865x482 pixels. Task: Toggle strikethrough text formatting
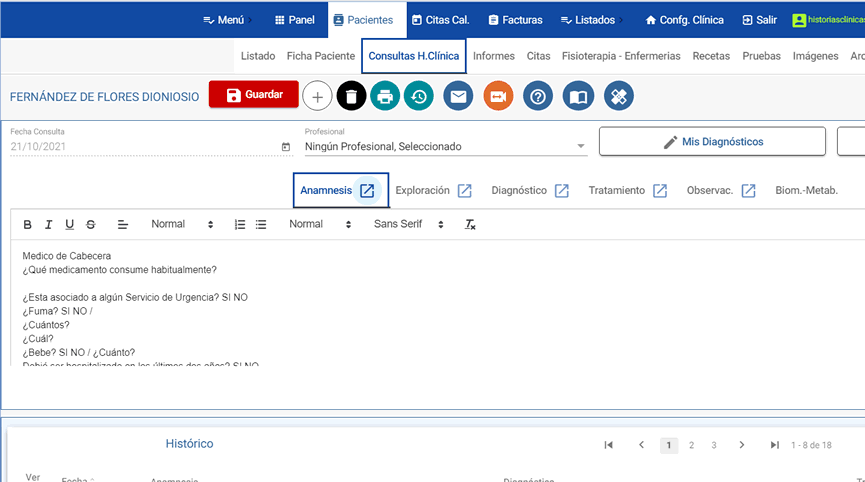[x=91, y=225]
